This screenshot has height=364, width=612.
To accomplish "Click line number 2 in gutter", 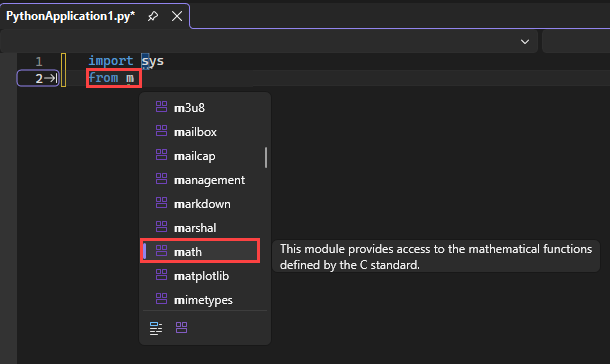I will [x=39, y=78].
